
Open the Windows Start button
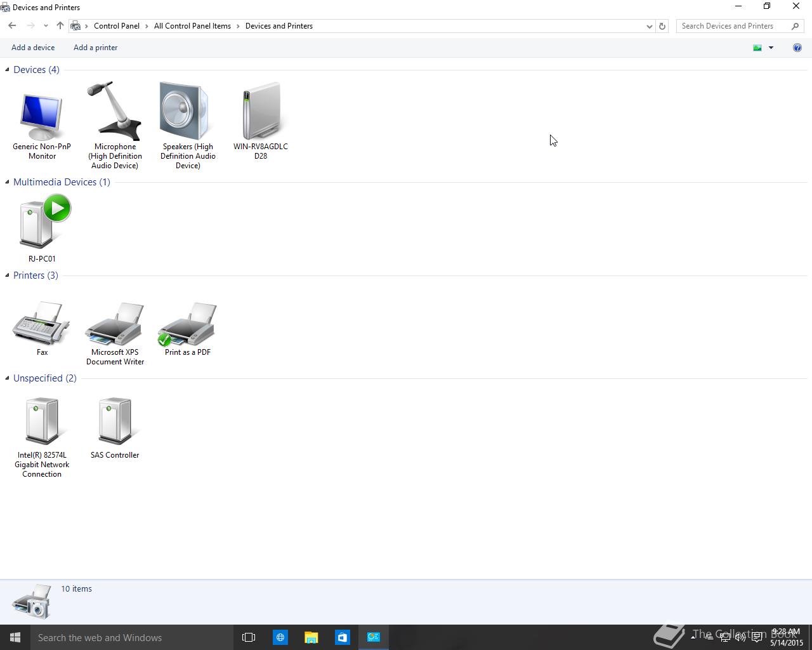[15, 637]
